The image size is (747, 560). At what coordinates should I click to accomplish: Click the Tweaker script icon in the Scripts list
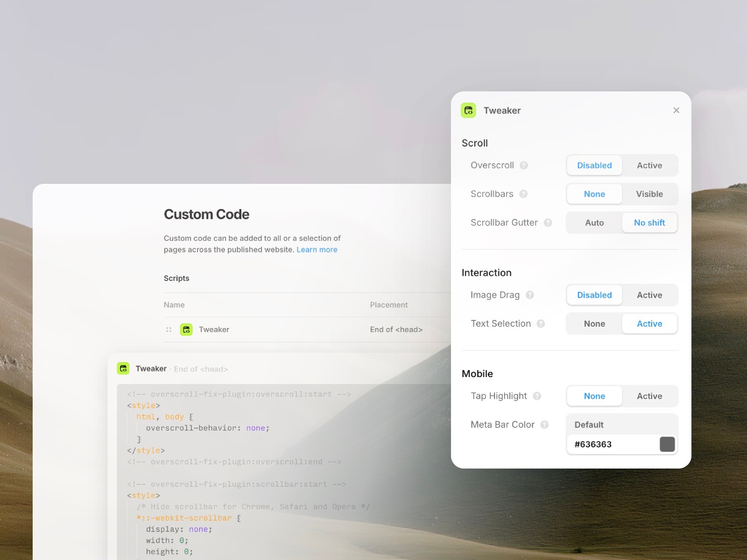pyautogui.click(x=187, y=329)
